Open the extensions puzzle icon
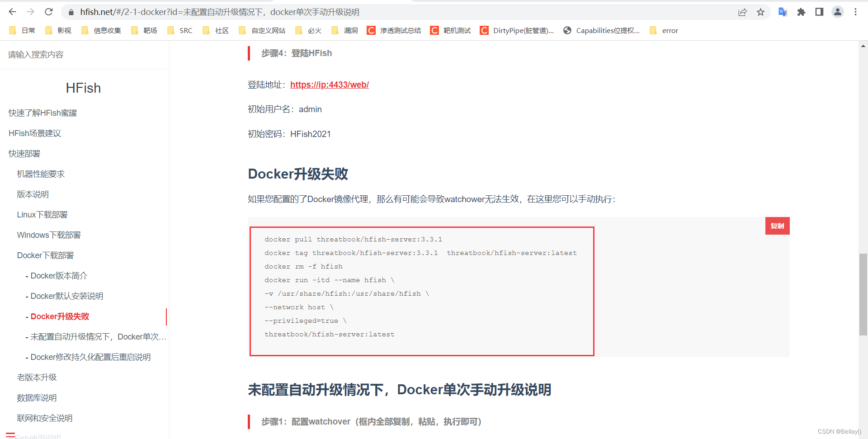This screenshot has height=439, width=868. click(801, 12)
